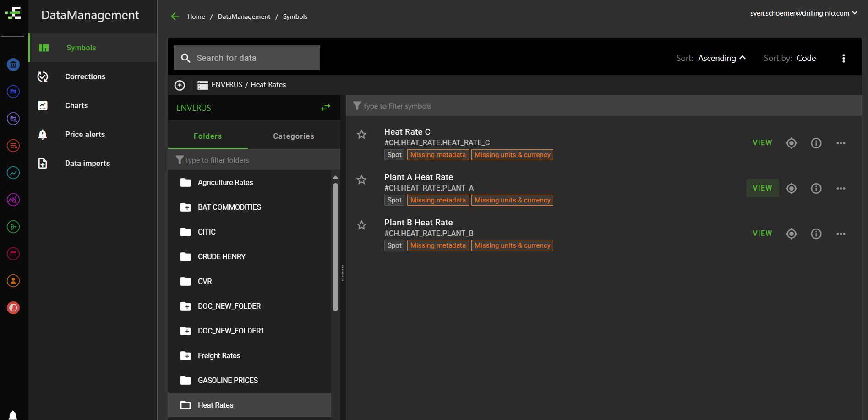Open Corrections in the side menu
This screenshot has width=868, height=420.
(x=85, y=76)
